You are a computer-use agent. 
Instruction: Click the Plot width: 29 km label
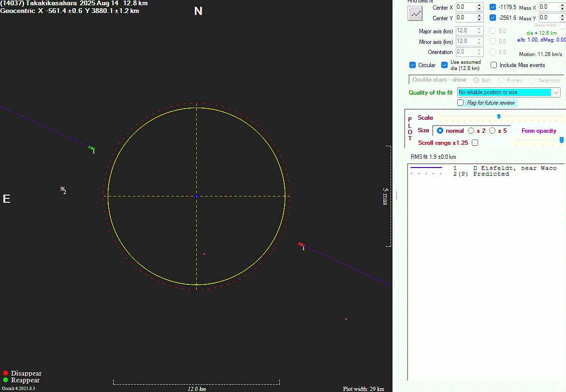click(363, 389)
